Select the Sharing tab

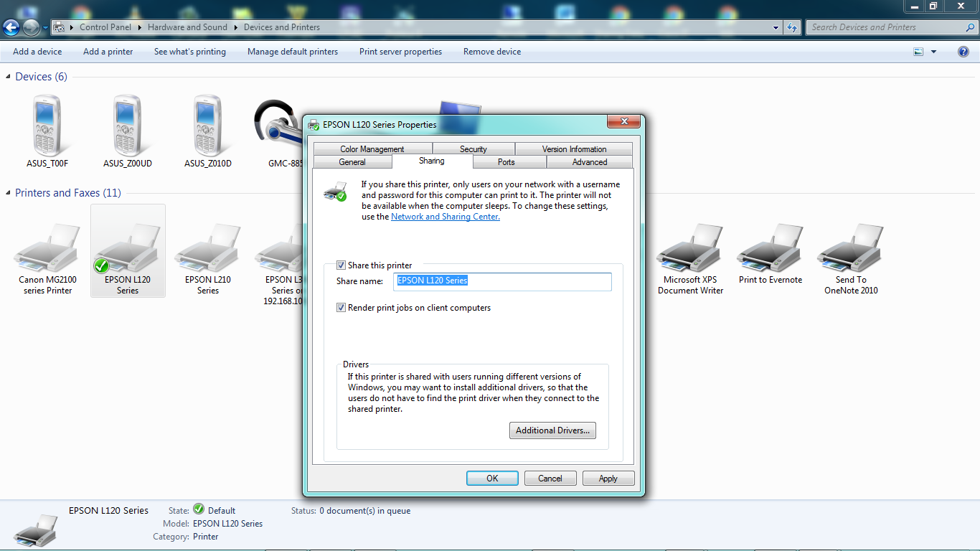[x=431, y=161]
